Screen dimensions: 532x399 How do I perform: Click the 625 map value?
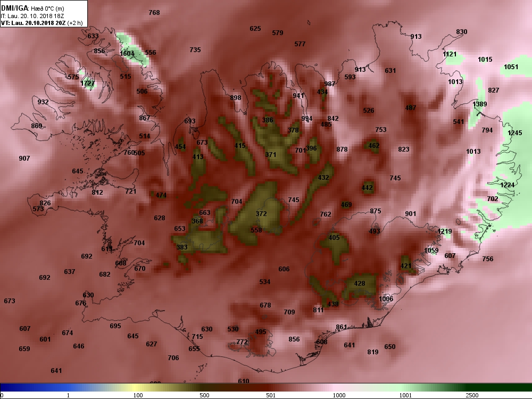point(255,29)
